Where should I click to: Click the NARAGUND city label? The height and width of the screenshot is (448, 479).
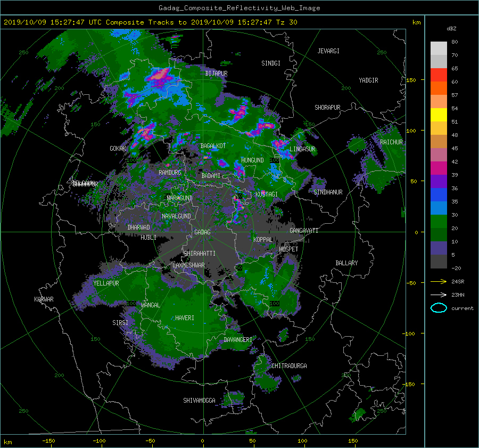(180, 198)
